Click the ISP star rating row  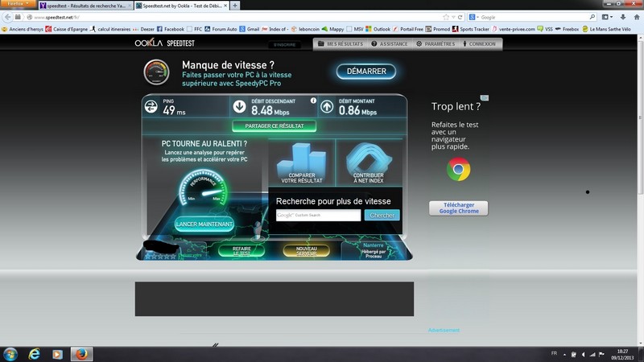[x=160, y=257]
